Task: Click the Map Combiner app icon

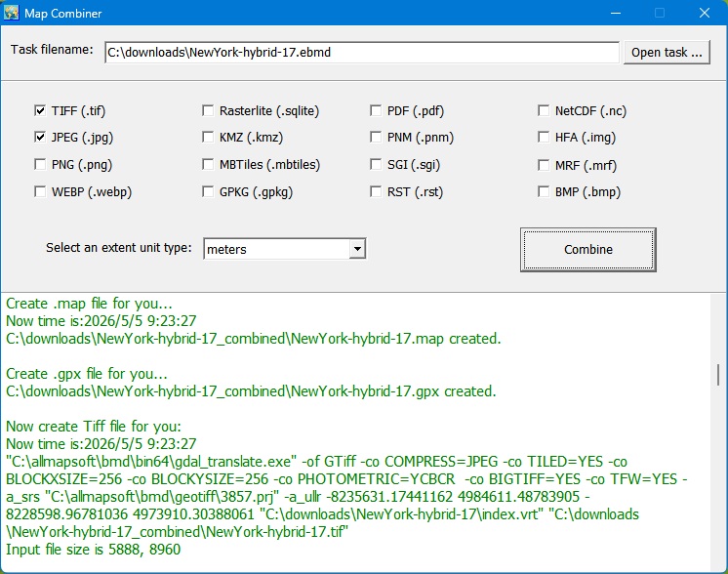Action: click(x=11, y=13)
